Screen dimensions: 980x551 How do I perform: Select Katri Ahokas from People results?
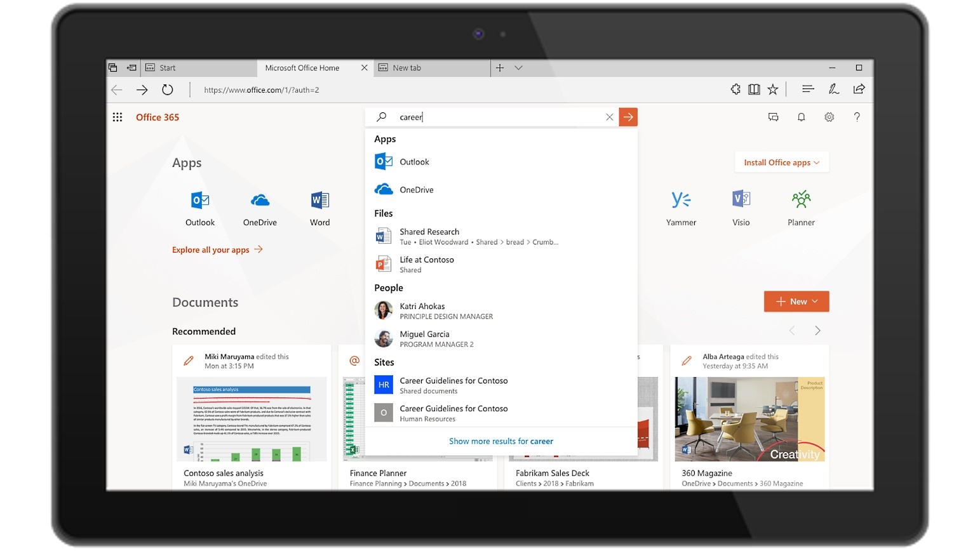coord(501,310)
